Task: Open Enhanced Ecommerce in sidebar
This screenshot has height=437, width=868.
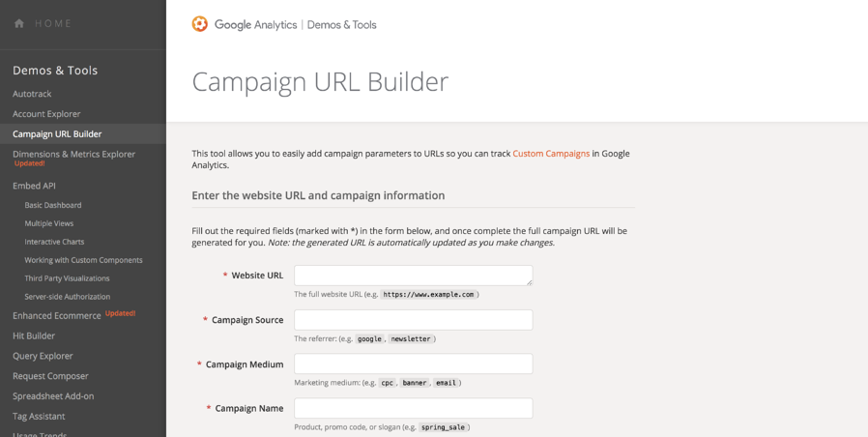Action: coord(57,316)
